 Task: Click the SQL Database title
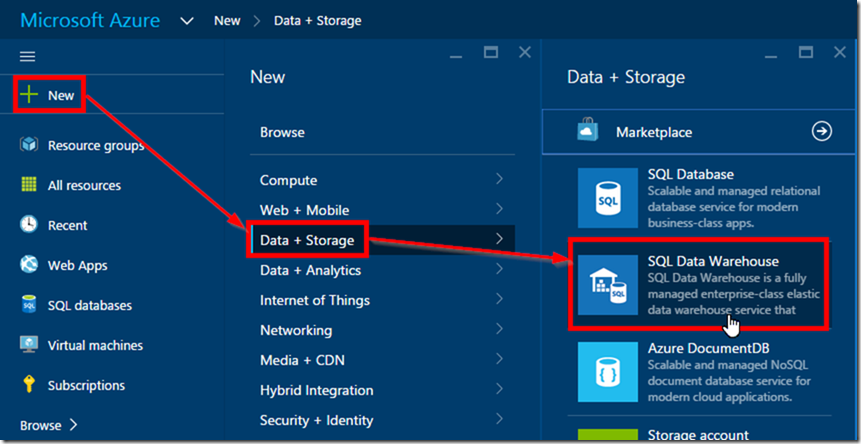click(x=691, y=175)
